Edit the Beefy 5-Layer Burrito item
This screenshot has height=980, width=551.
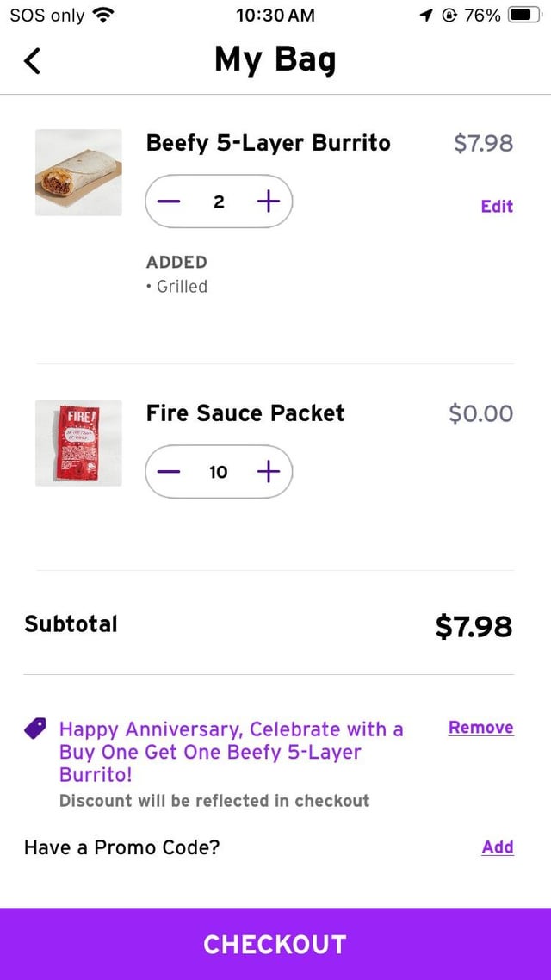click(497, 206)
